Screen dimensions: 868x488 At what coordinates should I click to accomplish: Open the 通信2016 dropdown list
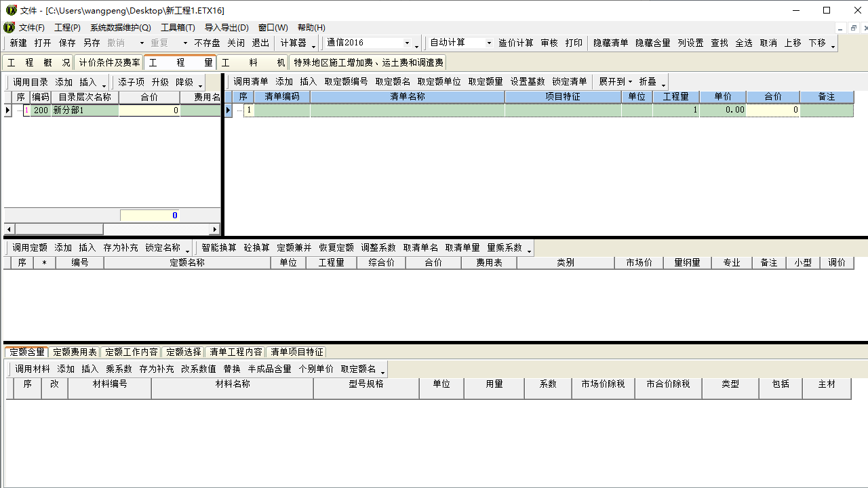coord(407,43)
